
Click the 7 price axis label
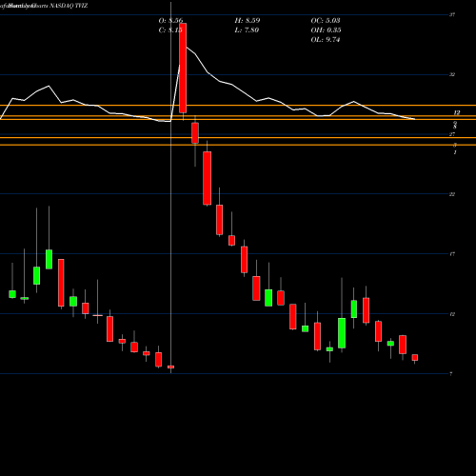(x=451, y=374)
